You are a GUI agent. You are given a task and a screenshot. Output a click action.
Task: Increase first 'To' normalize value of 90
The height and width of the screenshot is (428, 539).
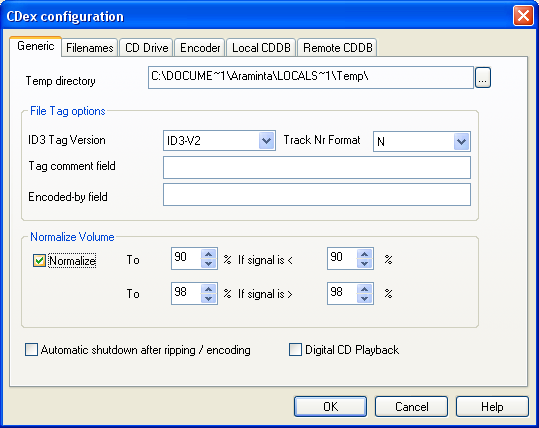tap(208, 254)
